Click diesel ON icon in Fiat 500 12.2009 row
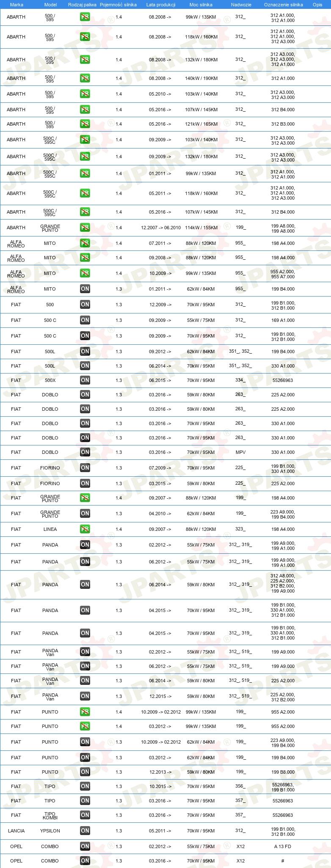This screenshot has width=331, height=868. [85, 305]
